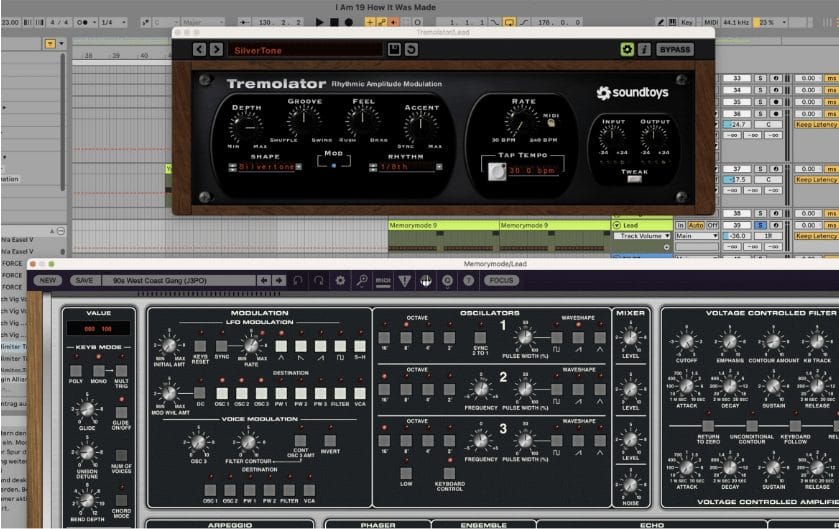839x529 pixels.
Task: Adjust the Tremolator Depth knob
Action: click(247, 127)
